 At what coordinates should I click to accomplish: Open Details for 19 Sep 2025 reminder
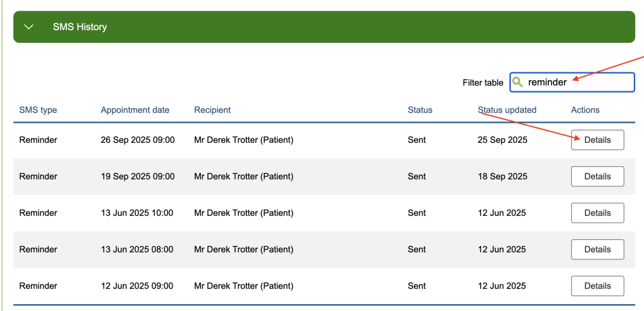click(597, 176)
